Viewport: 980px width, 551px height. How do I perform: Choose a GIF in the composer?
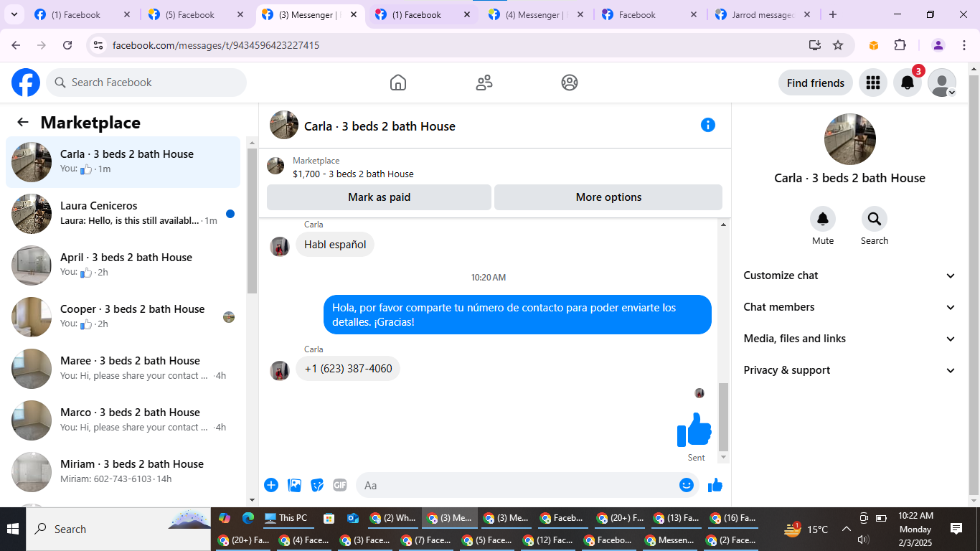pyautogui.click(x=340, y=485)
